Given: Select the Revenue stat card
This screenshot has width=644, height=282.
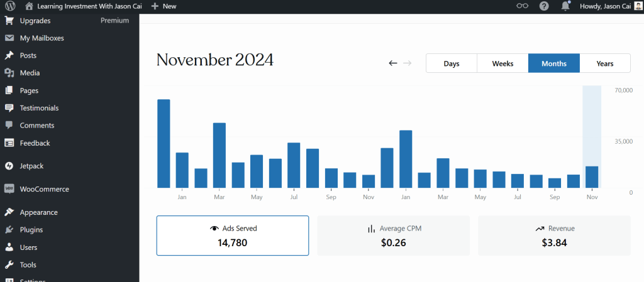Looking at the screenshot, I should (x=554, y=236).
